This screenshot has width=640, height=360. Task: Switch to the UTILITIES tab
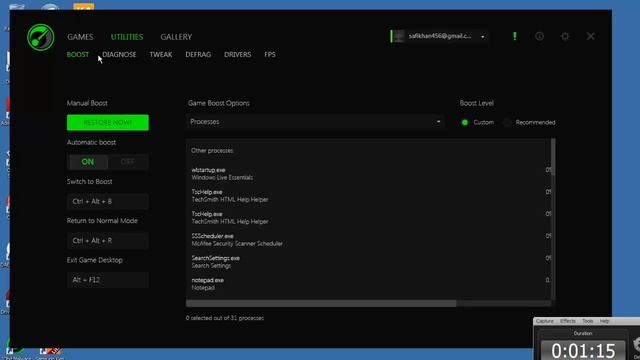click(127, 37)
